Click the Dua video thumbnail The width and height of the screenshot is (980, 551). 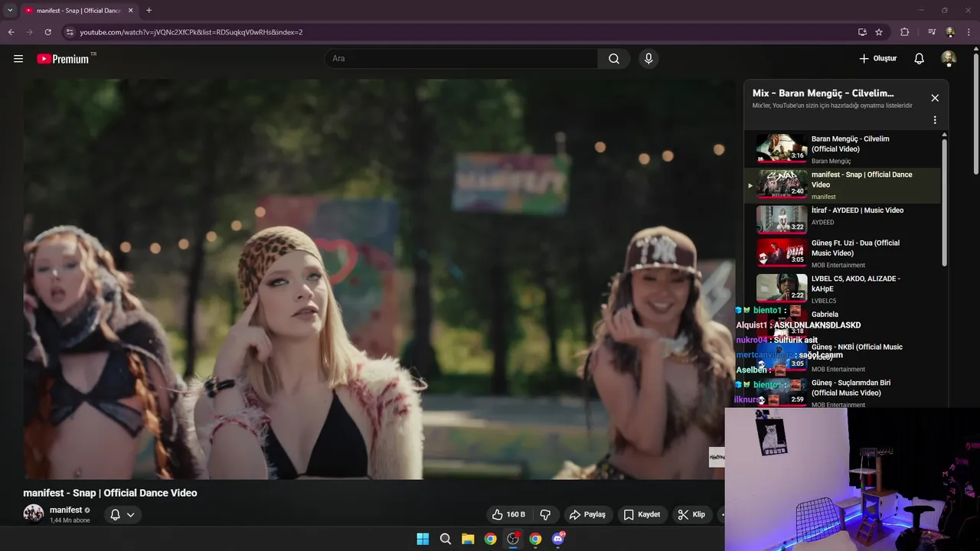[782, 253]
